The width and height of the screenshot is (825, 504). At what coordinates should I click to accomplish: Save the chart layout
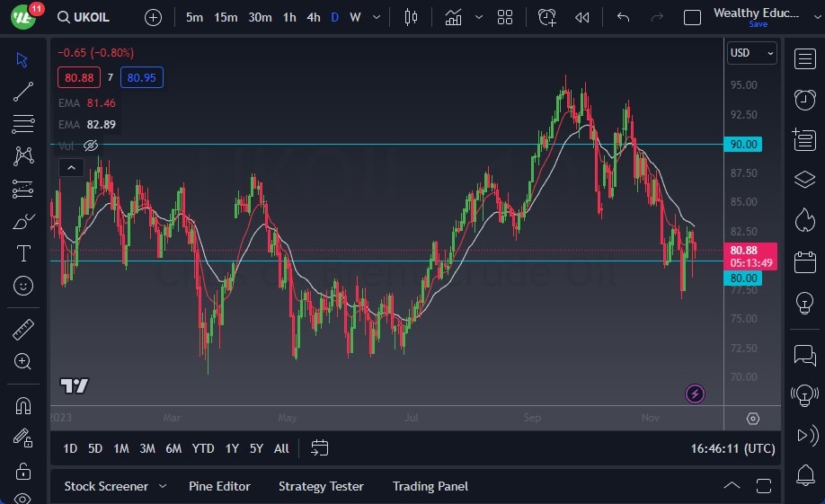pos(758,24)
